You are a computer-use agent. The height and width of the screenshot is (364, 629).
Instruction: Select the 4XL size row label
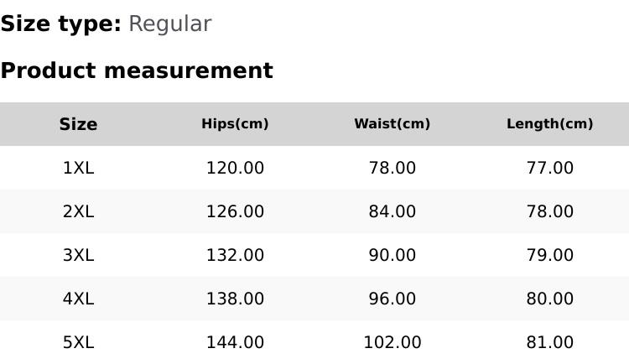click(x=78, y=299)
